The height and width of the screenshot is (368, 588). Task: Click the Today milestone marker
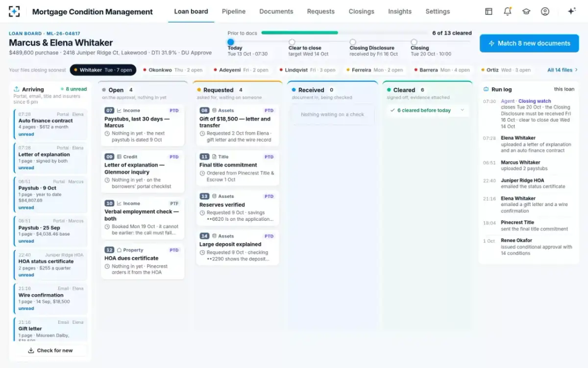click(231, 42)
